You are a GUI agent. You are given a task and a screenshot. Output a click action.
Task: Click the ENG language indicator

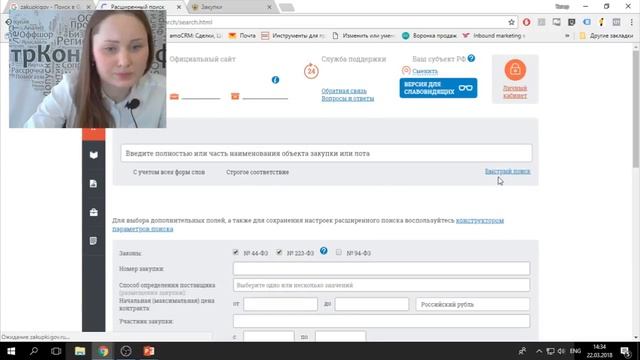point(575,351)
